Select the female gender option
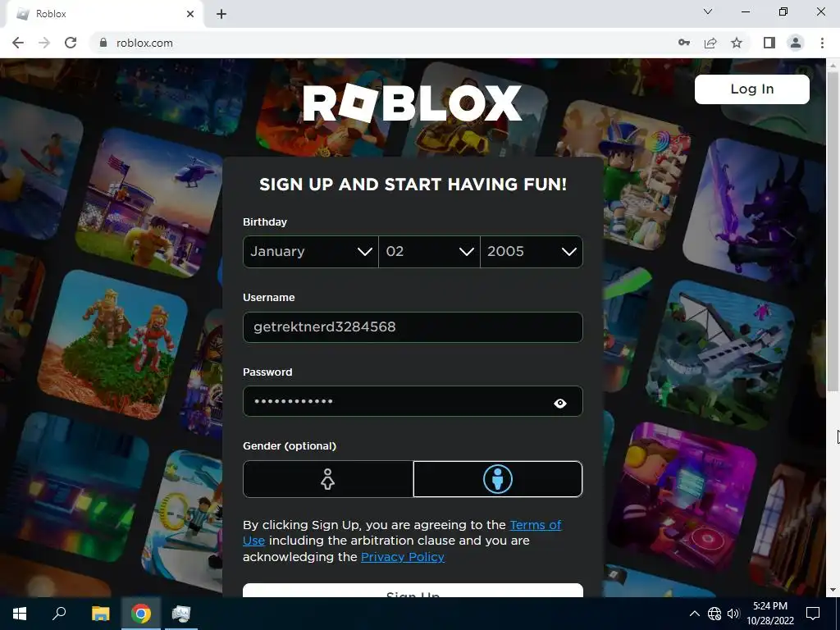Viewport: 840px width, 630px height. [x=328, y=479]
